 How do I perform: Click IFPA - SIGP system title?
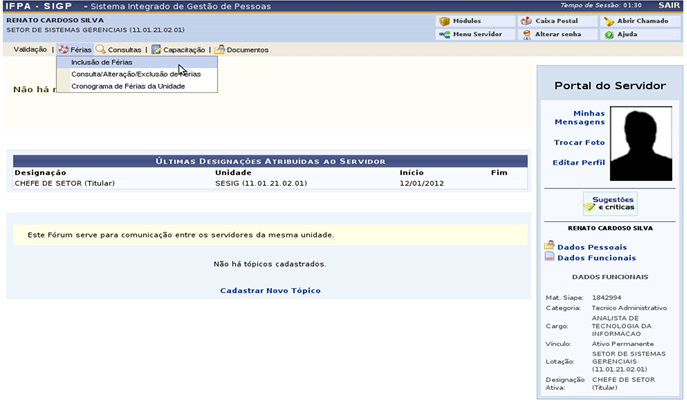39,6
